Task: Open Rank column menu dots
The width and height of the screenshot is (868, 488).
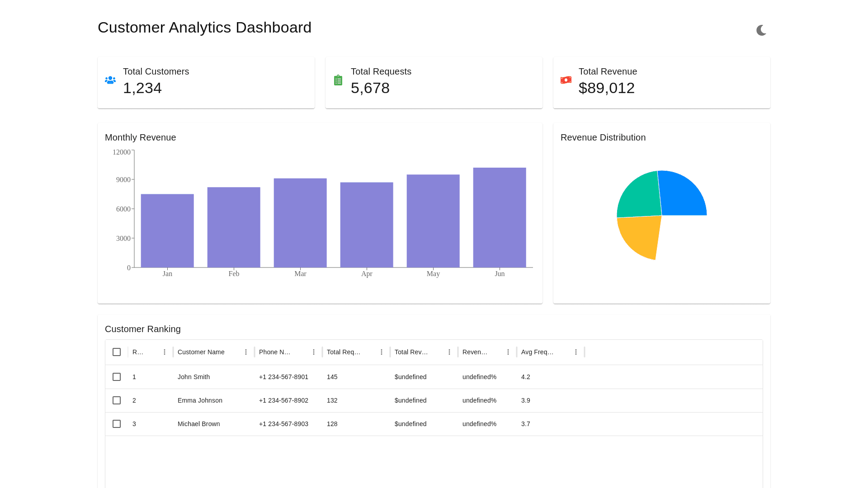Action: 165,352
